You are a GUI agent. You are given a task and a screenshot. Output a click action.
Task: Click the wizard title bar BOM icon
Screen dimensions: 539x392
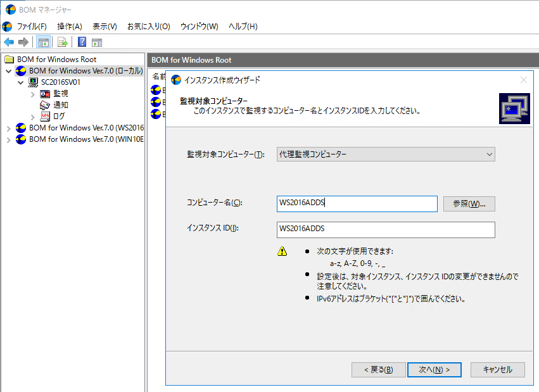(x=176, y=80)
